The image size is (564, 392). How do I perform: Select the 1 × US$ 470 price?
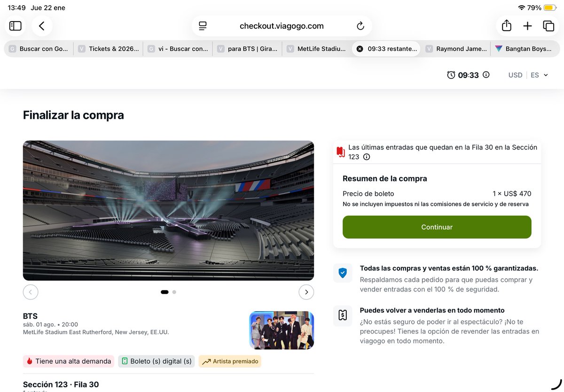[x=512, y=194]
